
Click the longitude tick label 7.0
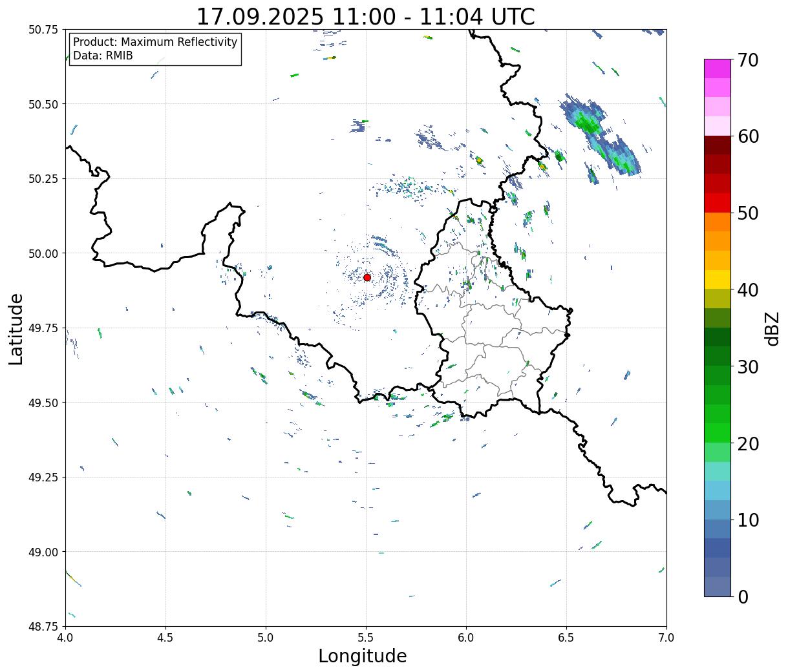coord(666,638)
